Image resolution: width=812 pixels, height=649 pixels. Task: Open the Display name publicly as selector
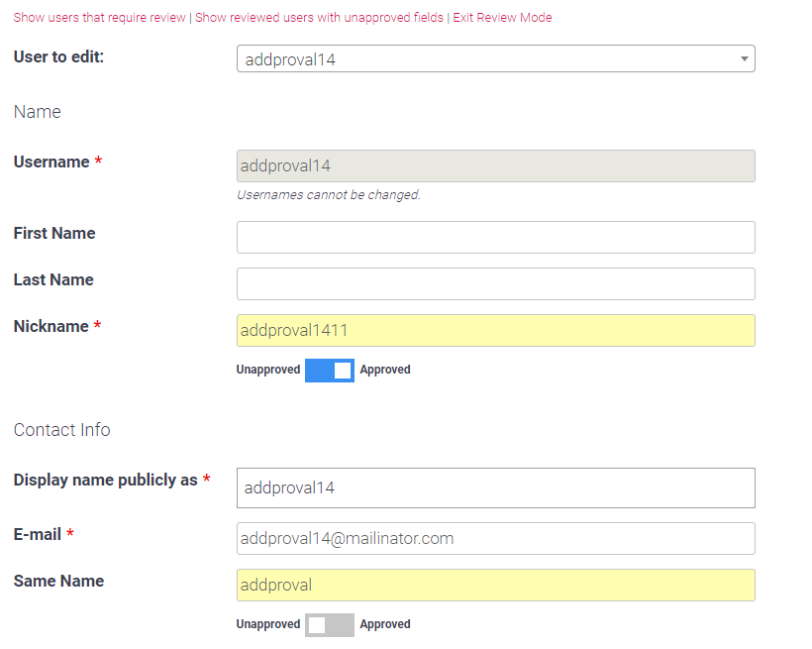[x=495, y=487]
